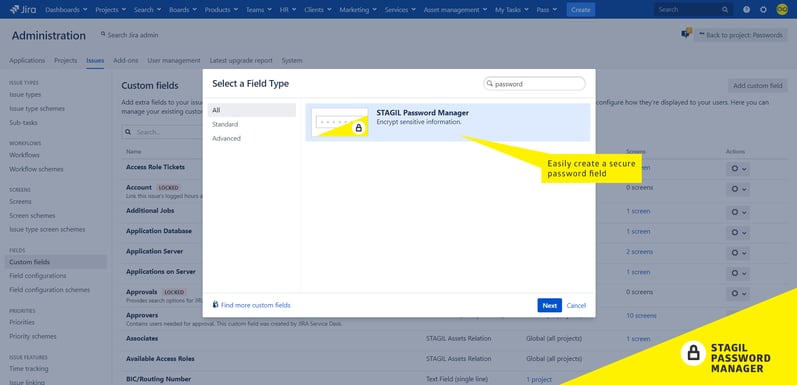Open the Search dropdown in navbar
The width and height of the screenshot is (797, 385).
[x=147, y=10]
